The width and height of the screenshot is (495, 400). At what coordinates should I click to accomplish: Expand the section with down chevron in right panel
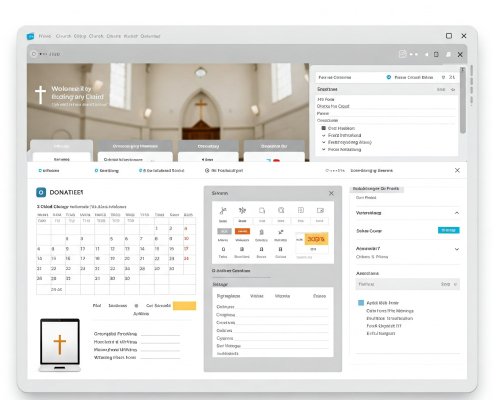(x=457, y=249)
